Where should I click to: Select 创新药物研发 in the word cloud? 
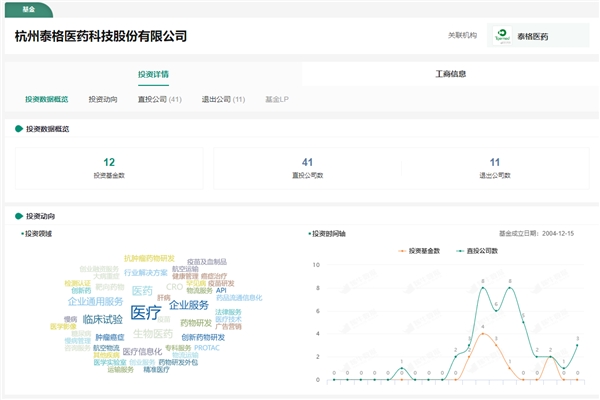pyautogui.click(x=203, y=337)
